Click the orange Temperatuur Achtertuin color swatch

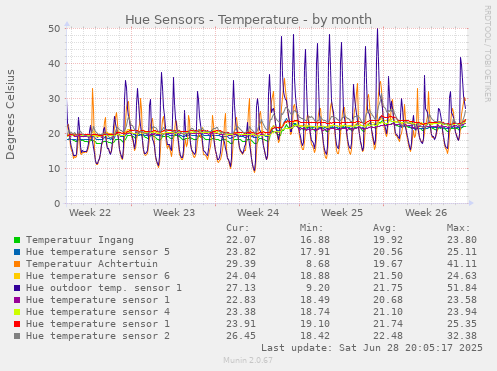point(17,264)
